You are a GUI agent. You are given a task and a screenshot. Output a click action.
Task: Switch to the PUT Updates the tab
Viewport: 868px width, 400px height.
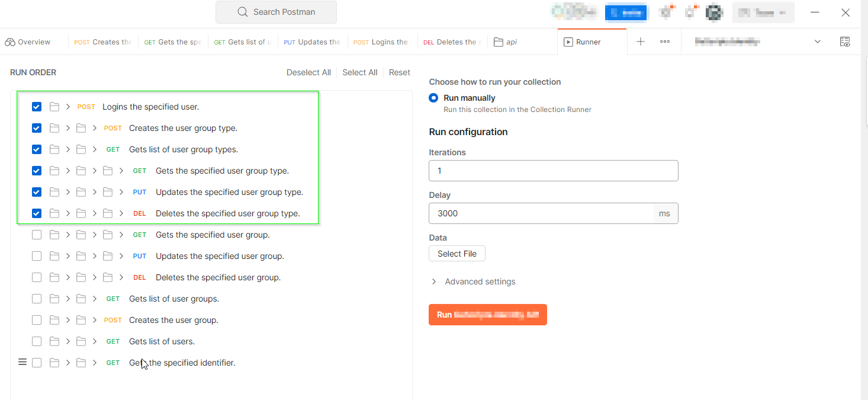coord(312,42)
